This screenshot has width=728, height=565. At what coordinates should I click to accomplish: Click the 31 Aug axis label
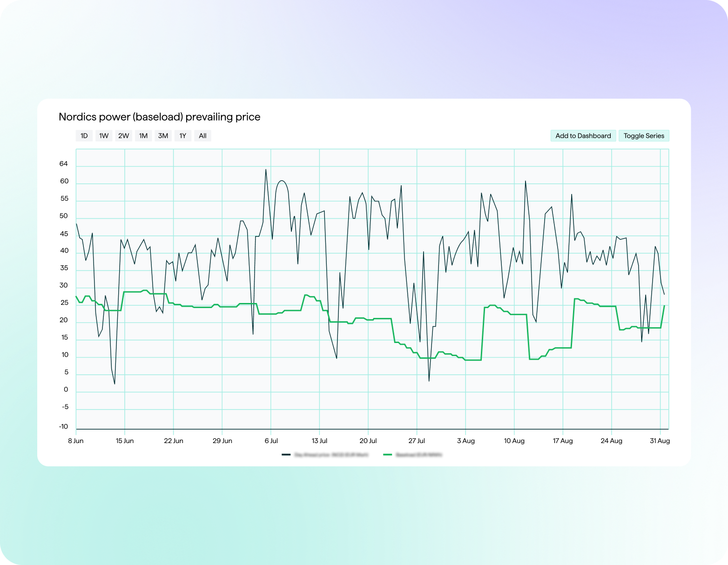click(x=660, y=441)
